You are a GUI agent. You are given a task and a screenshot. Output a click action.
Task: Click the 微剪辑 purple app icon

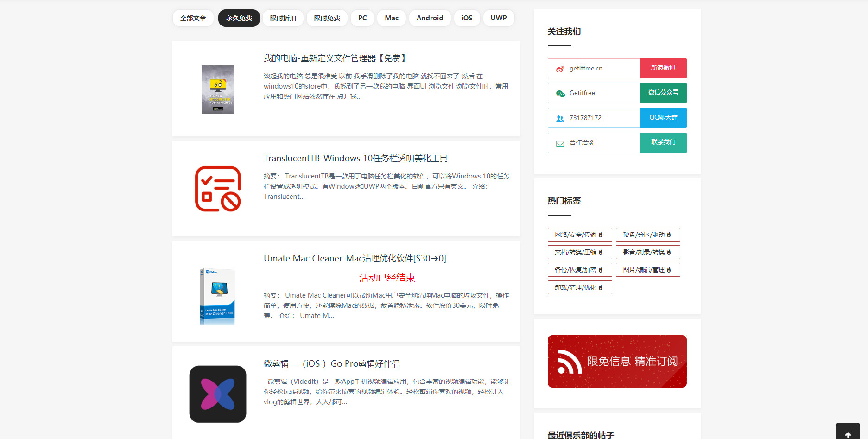click(217, 394)
